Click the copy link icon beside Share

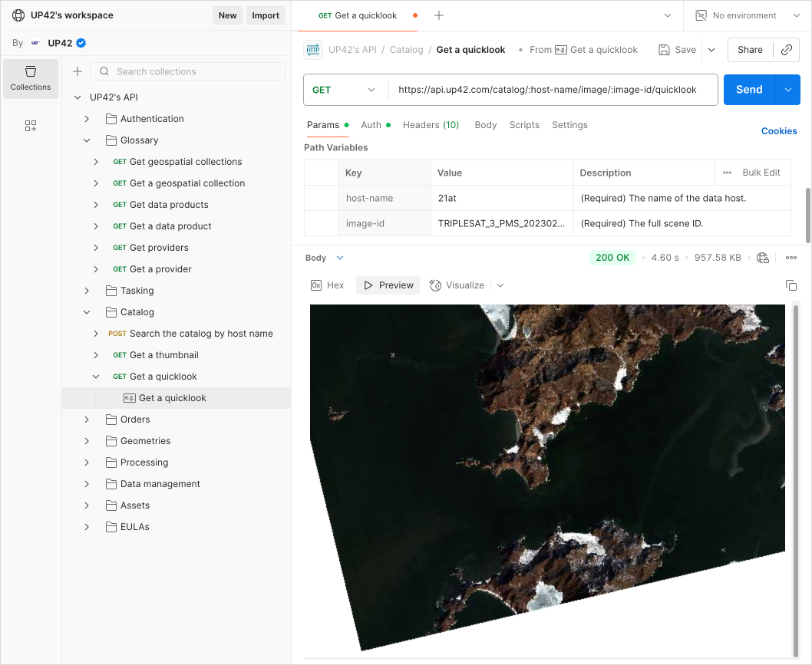pyautogui.click(x=787, y=50)
